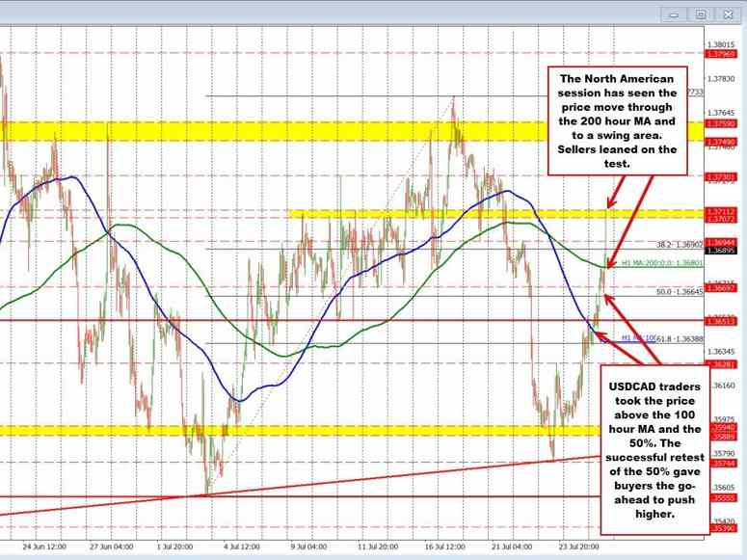Select the 1.36345 price axis label

[721, 352]
